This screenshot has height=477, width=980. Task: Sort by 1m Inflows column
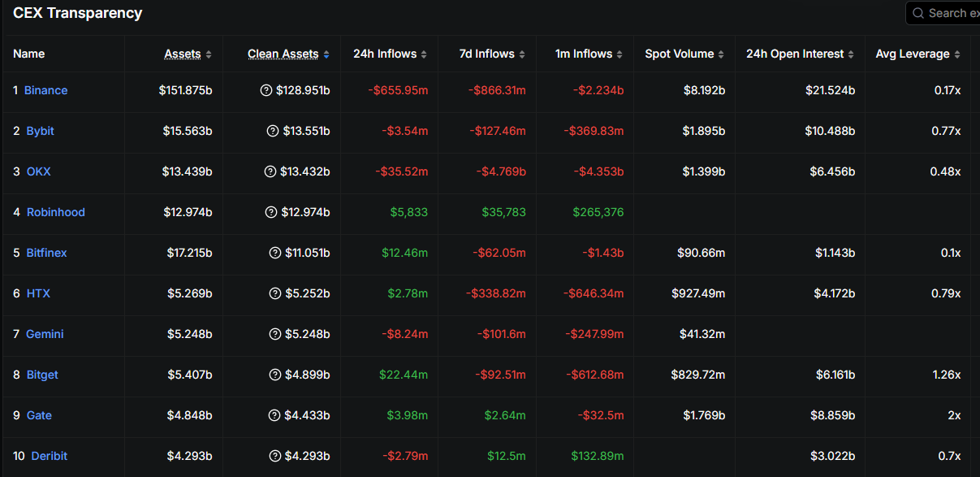pyautogui.click(x=589, y=54)
